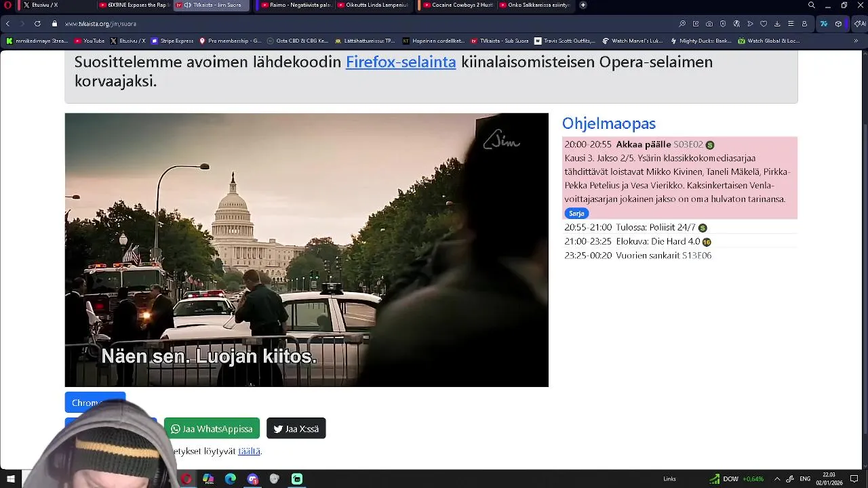The height and width of the screenshot is (488, 868).
Task: Select the TVkaista - Jim Suora tab
Action: pyautogui.click(x=212, y=5)
